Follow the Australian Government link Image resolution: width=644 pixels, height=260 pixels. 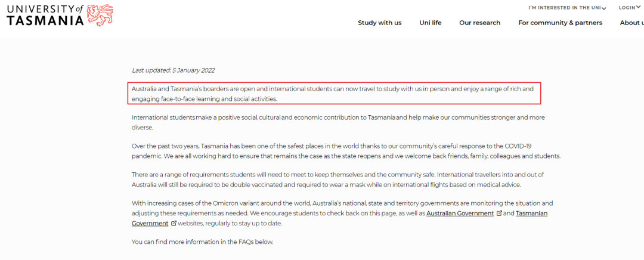tap(460, 213)
